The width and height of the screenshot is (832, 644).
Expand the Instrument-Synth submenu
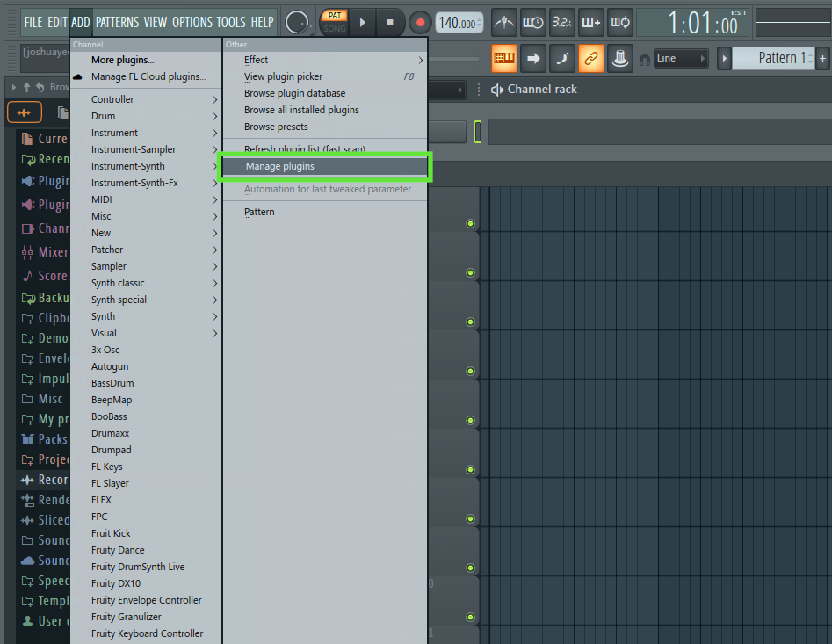147,166
